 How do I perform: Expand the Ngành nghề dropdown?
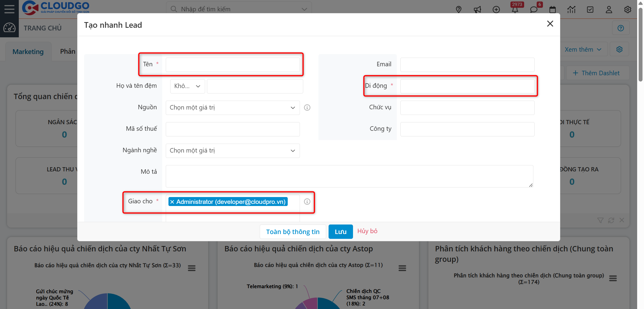(233, 150)
